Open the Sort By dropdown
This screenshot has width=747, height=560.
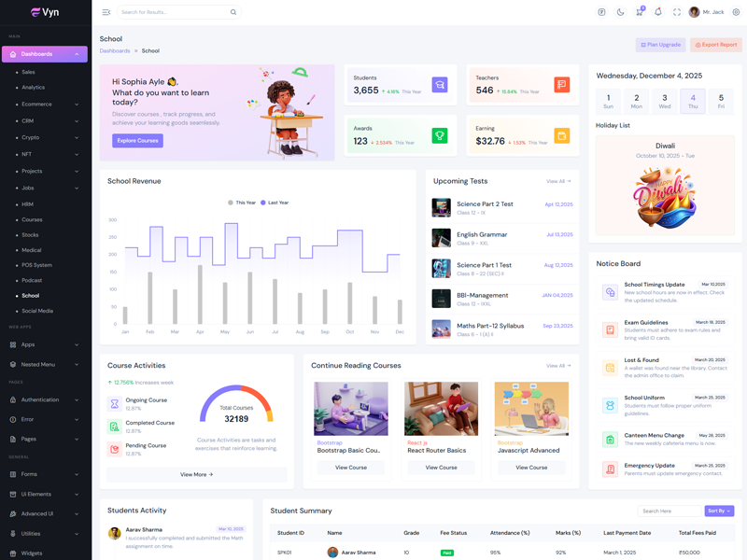[719, 511]
